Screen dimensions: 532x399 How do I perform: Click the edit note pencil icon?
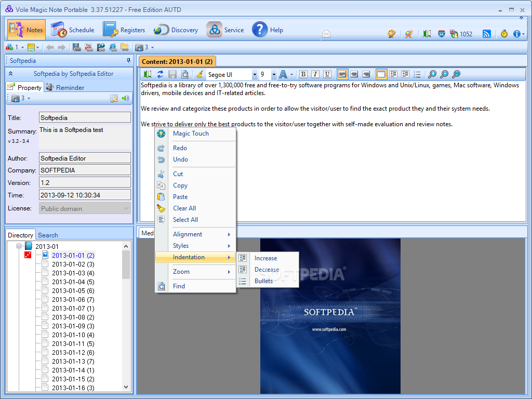114,98
